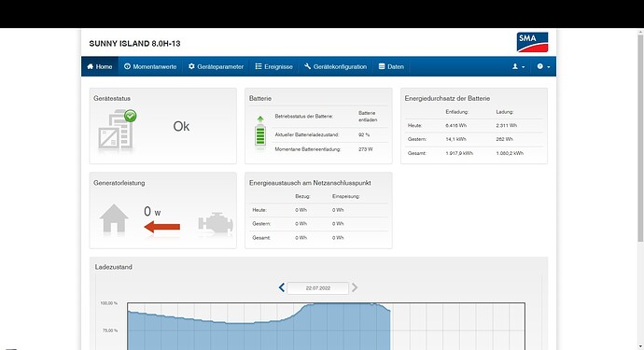Open Daten tab

pos(391,66)
